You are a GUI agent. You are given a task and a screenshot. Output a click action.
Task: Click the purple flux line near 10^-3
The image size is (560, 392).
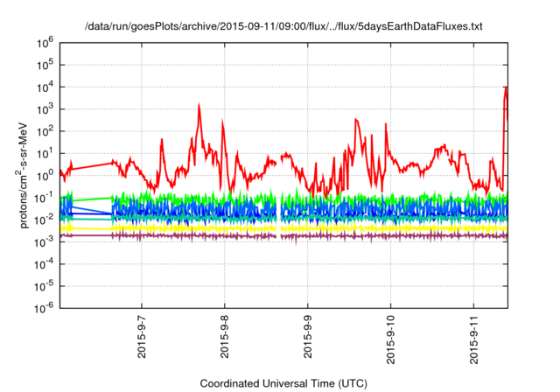pos(283,236)
